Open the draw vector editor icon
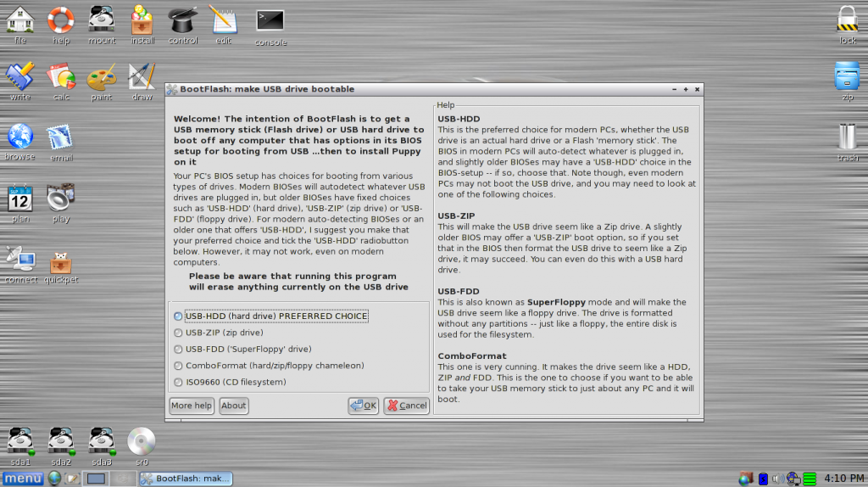Viewport: 868px width, 487px height. click(x=142, y=76)
